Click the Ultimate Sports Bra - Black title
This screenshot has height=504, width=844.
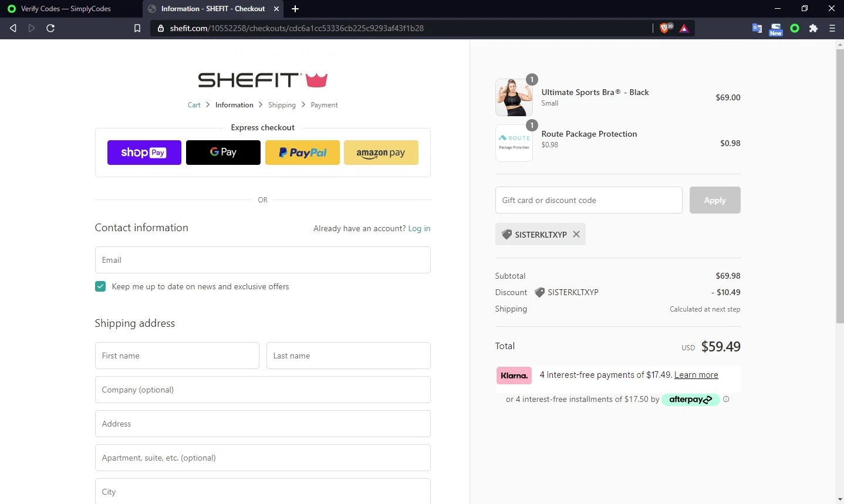tap(595, 92)
